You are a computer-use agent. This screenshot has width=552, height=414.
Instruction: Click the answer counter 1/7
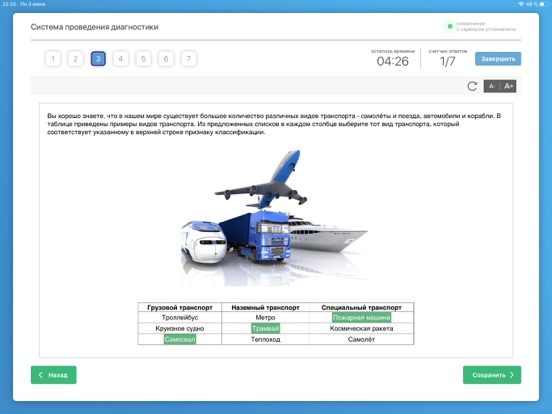click(447, 61)
